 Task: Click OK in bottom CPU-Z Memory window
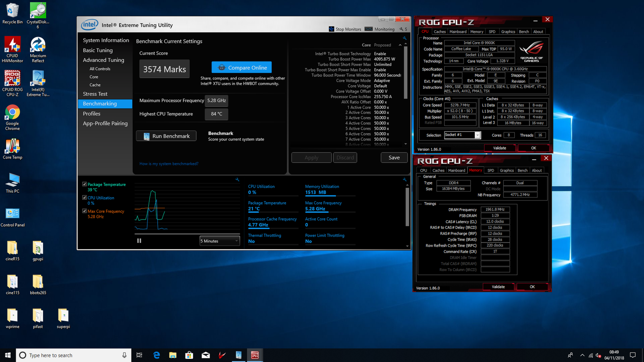tap(532, 287)
